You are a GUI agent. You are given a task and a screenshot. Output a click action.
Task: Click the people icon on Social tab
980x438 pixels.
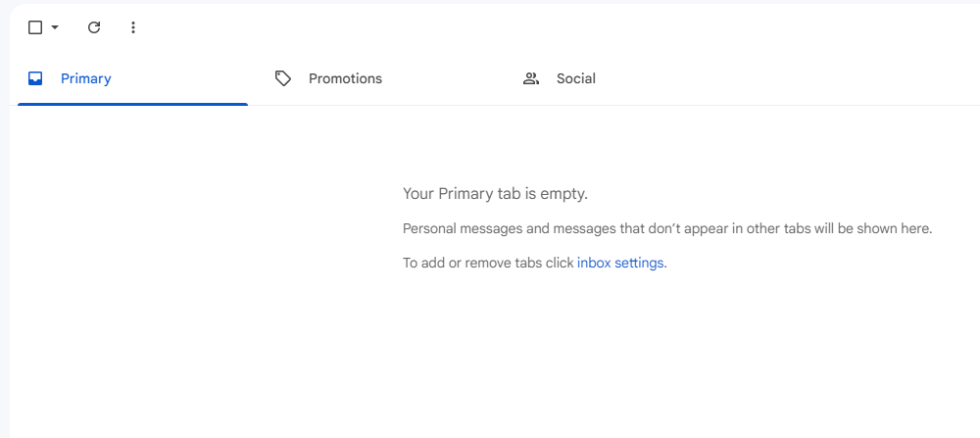pyautogui.click(x=531, y=78)
